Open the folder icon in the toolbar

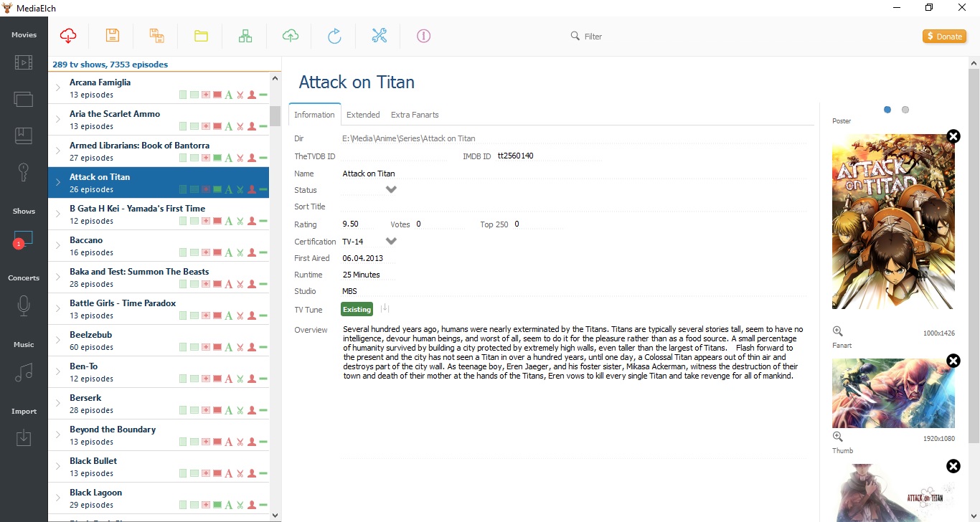coord(201,36)
